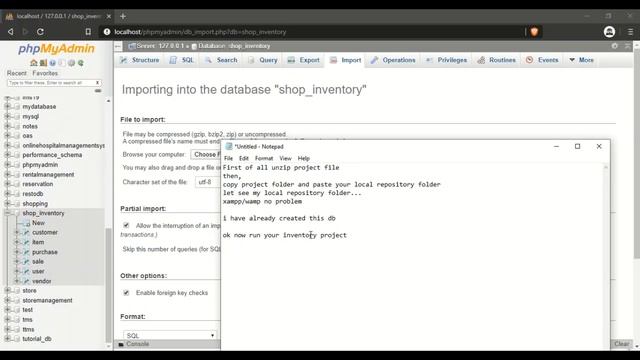Click the customer table icon in tree
This screenshot has height=360, width=640.
[x=26, y=232]
